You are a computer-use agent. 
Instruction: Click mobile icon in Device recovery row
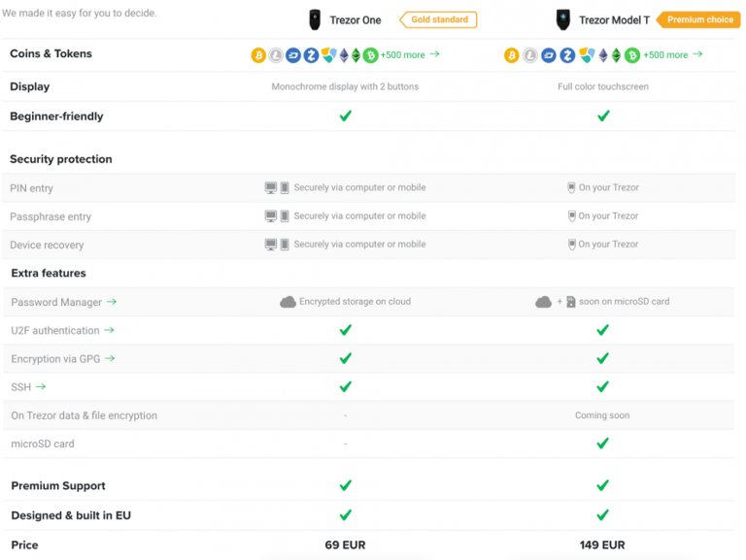(285, 245)
